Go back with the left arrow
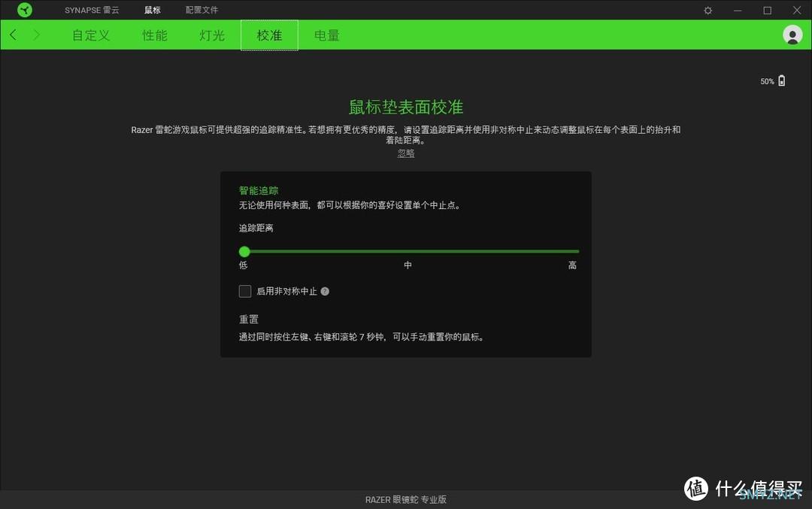812x509 pixels. (x=14, y=35)
